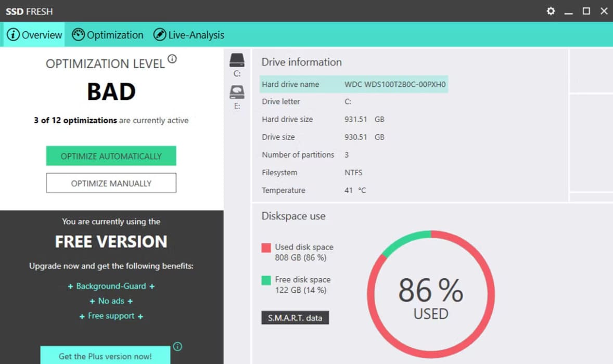This screenshot has height=364, width=613.
Task: Click Optimize Automatically button
Action: pos(111,156)
